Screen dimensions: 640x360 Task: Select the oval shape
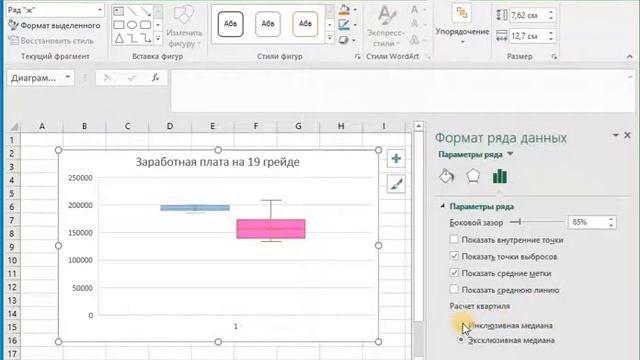tap(132, 25)
